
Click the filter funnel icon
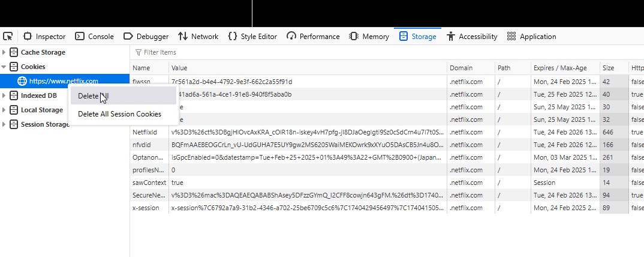coord(139,52)
